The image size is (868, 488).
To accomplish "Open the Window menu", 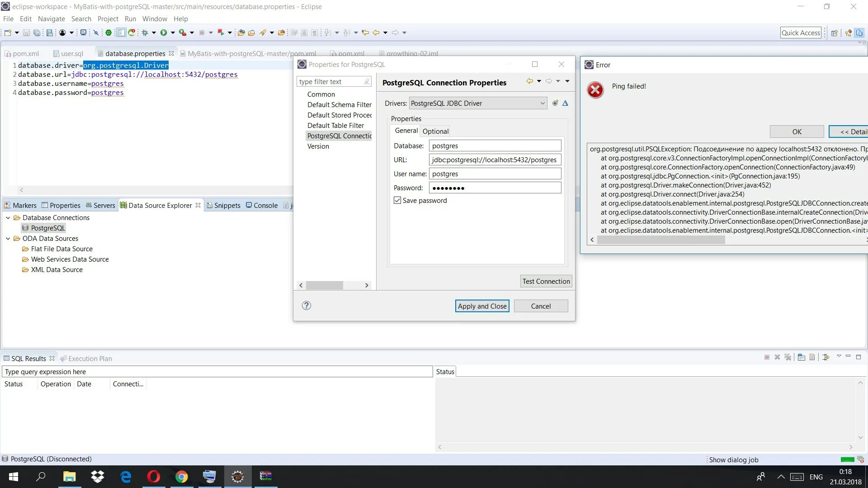I will point(155,19).
